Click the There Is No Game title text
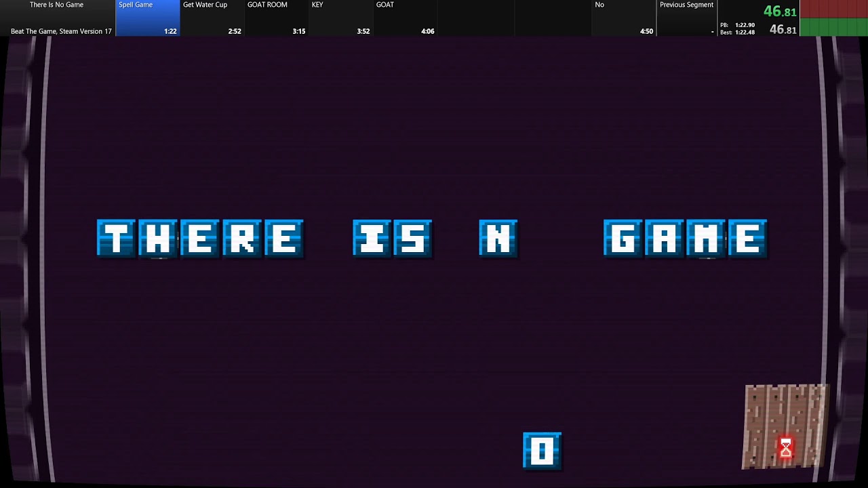Viewport: 868px width, 488px height. click(x=56, y=5)
